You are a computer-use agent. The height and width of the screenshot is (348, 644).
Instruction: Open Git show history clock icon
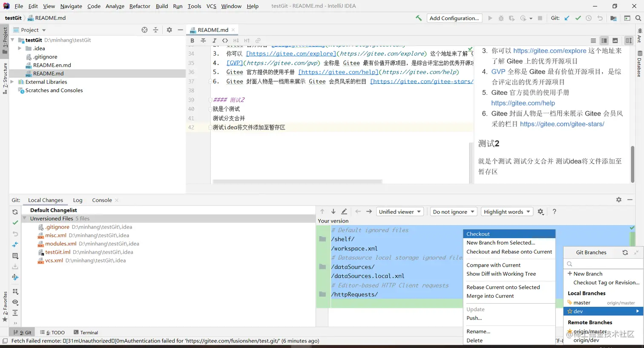coord(589,18)
